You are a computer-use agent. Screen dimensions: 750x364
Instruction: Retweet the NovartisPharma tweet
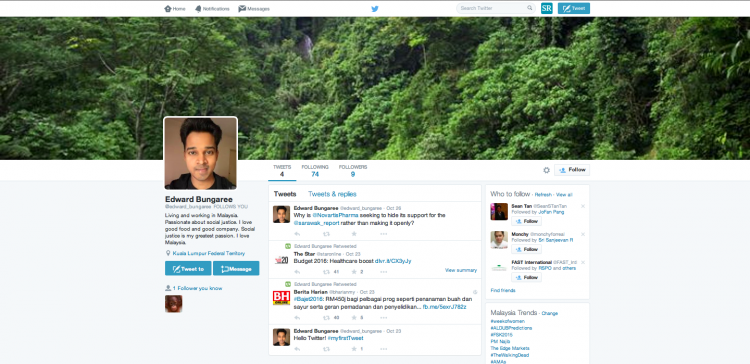[326, 234]
